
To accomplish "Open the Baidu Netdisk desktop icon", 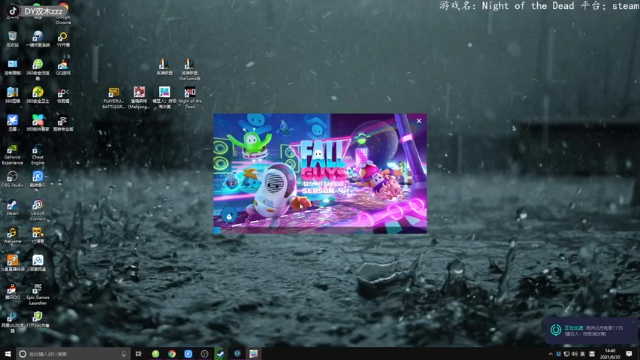I will coord(38,263).
